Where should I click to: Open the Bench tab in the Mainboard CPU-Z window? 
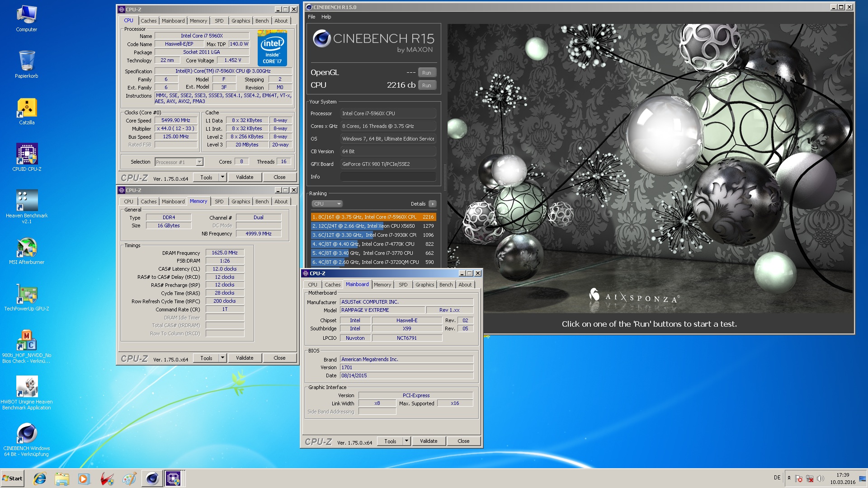tap(446, 285)
